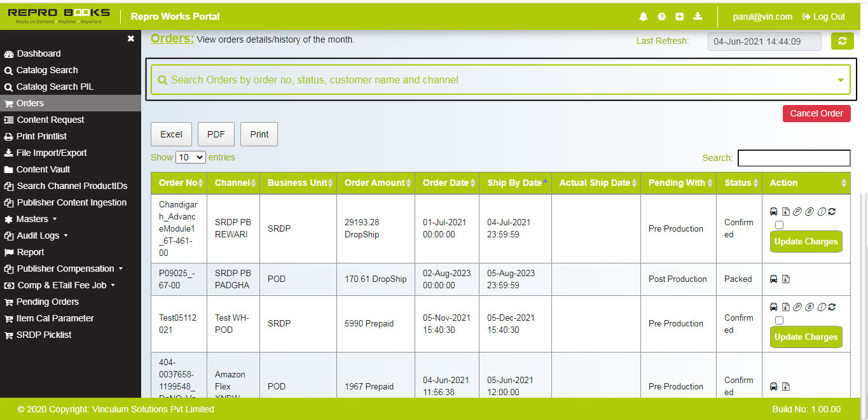Image resolution: width=868 pixels, height=420 pixels.
Task: Go to Content Vault in the sidebar
Action: pyautogui.click(x=43, y=169)
